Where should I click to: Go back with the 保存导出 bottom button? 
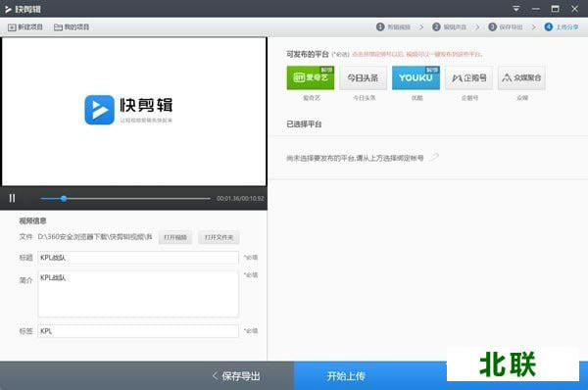click(x=236, y=375)
